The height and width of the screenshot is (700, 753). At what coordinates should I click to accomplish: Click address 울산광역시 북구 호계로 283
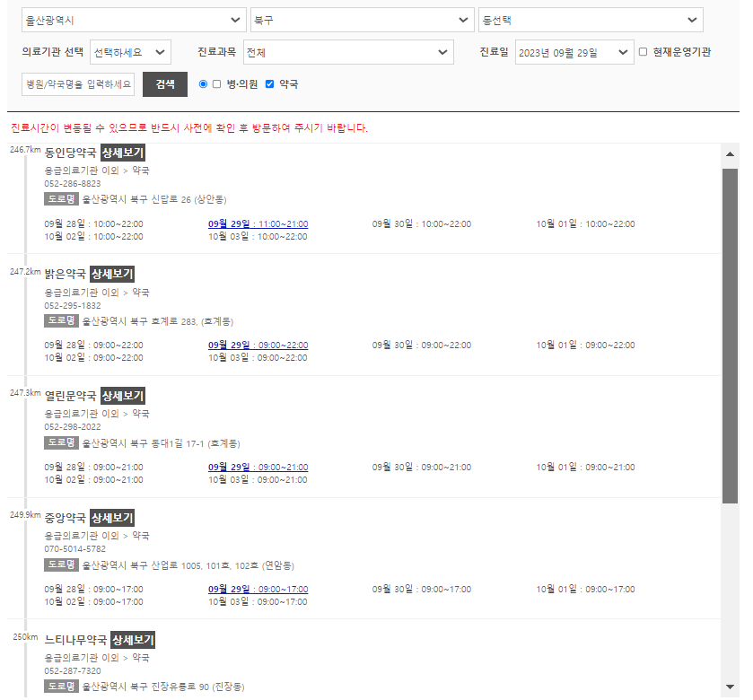click(158, 321)
